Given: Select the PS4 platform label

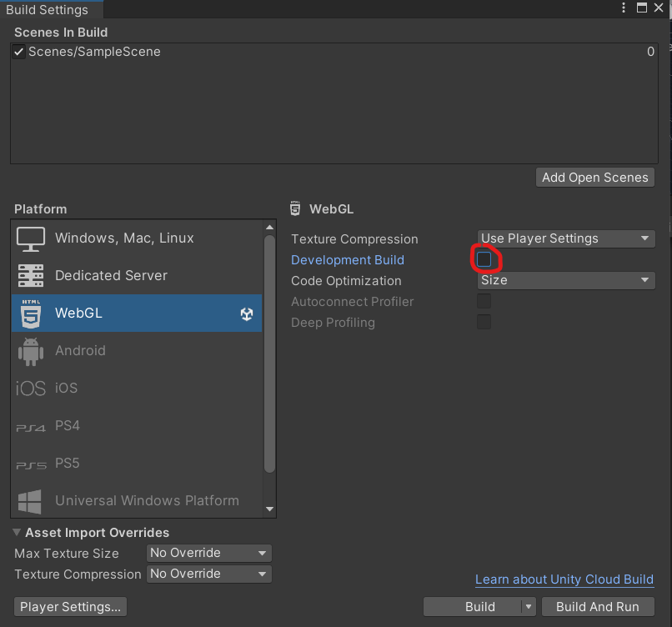Looking at the screenshot, I should coord(68,425).
